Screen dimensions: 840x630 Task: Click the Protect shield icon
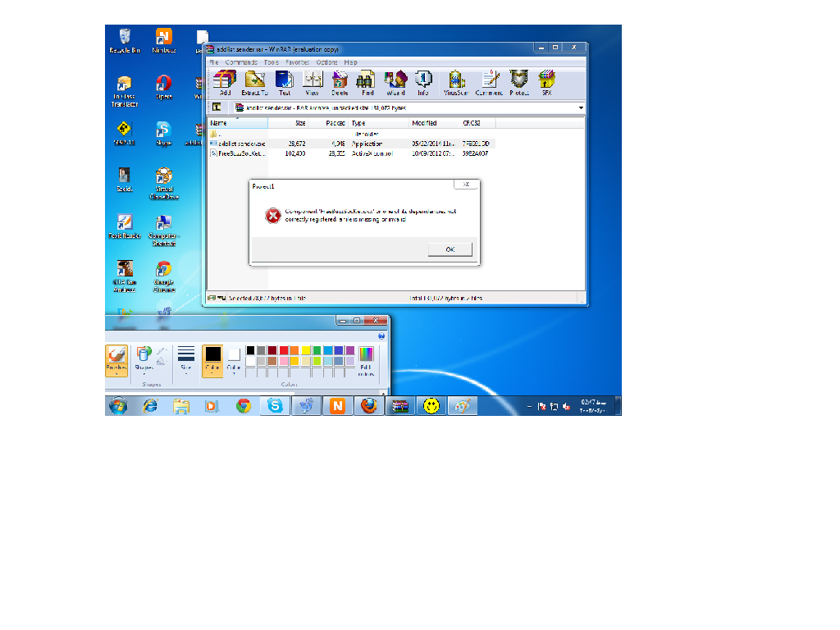[x=519, y=83]
